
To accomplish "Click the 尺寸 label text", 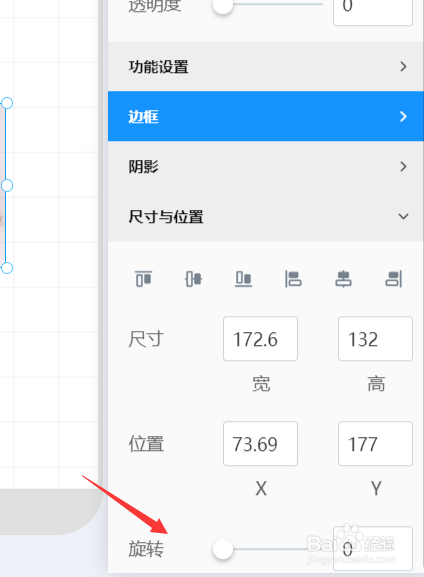I will coord(146,339).
